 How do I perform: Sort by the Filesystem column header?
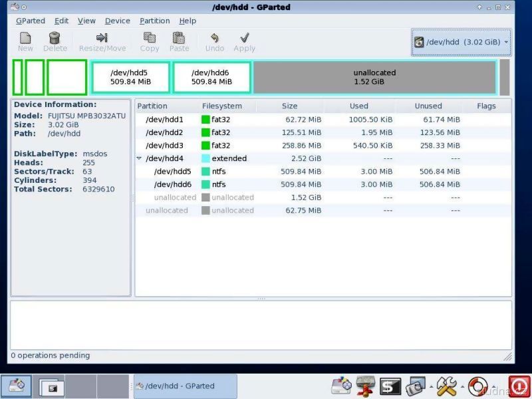tap(222, 106)
